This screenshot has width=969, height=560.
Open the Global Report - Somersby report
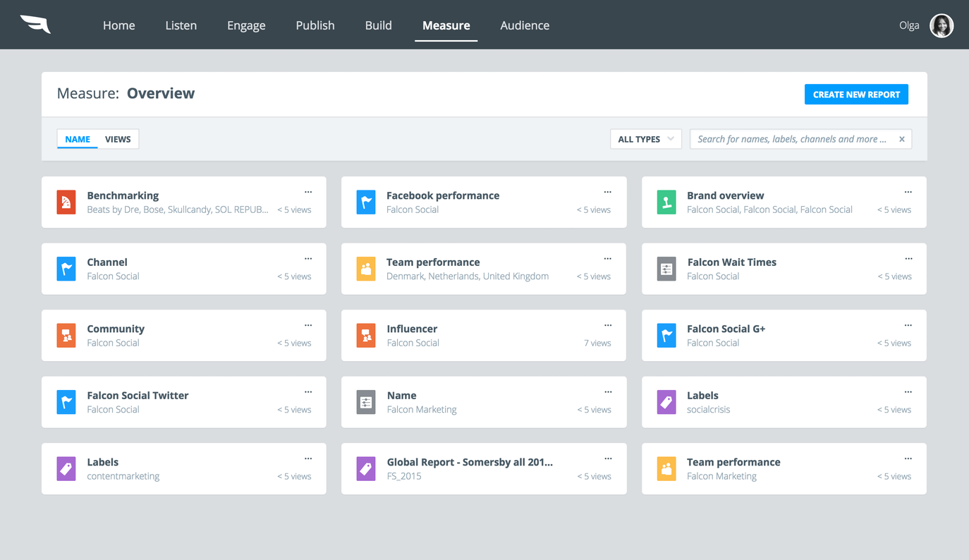(484, 469)
